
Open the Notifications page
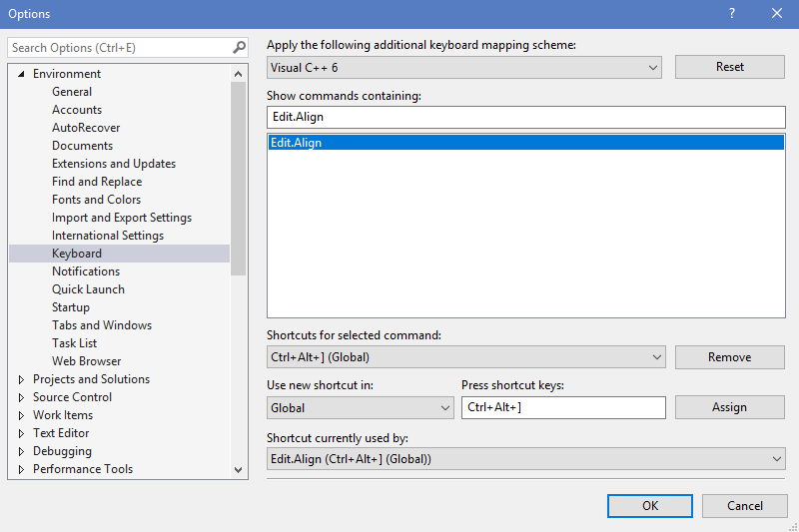click(86, 271)
